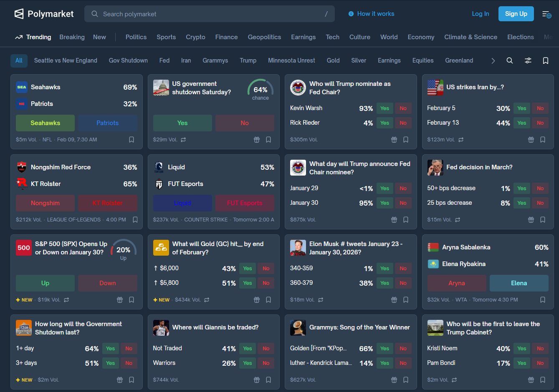
Task: Click the Log In link
Action: (480, 14)
